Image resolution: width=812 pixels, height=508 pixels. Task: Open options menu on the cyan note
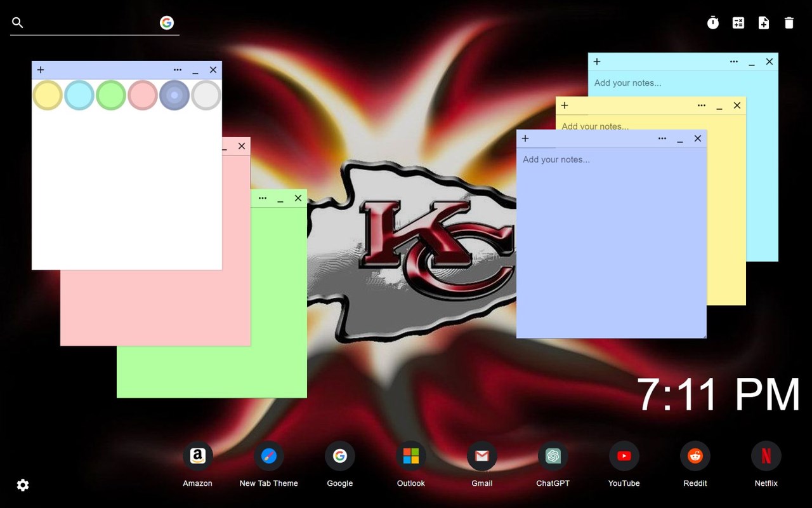pyautogui.click(x=734, y=62)
